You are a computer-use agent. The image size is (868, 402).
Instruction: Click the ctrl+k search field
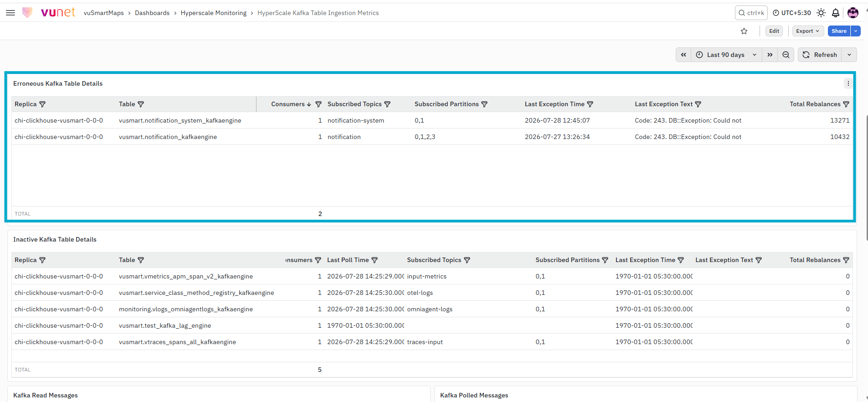pos(751,13)
